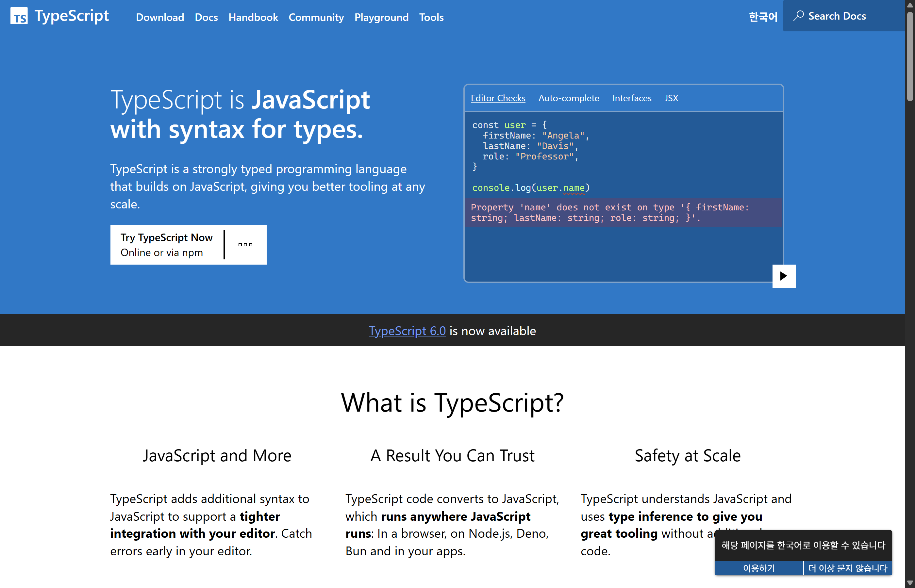915x588 pixels.
Task: Follow the TypeScript 6.0 announcement link
Action: tap(407, 331)
